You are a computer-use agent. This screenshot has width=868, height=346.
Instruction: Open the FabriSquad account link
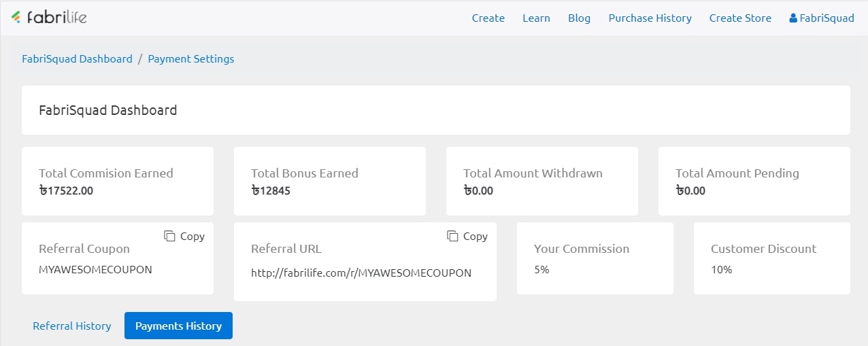tap(822, 18)
